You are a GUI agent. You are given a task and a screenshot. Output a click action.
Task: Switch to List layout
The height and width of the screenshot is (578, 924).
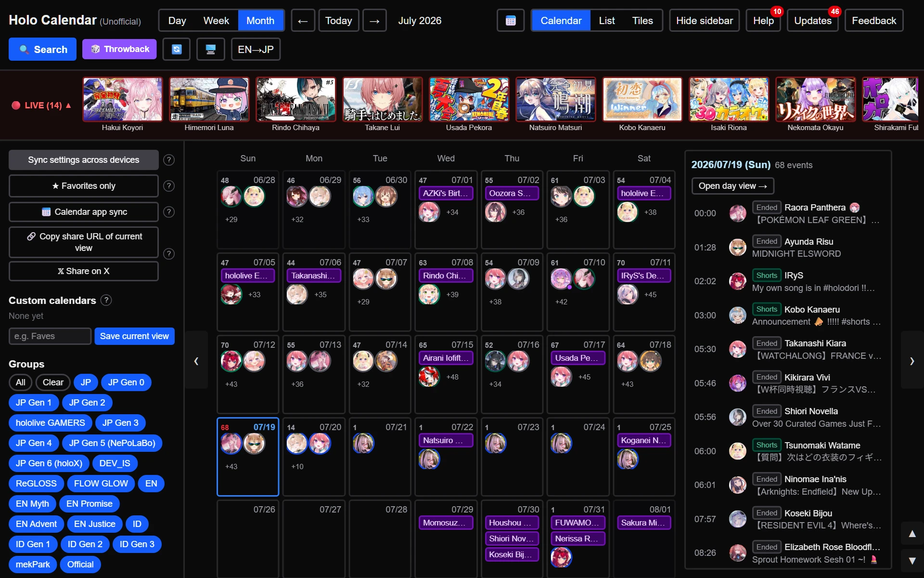(607, 21)
